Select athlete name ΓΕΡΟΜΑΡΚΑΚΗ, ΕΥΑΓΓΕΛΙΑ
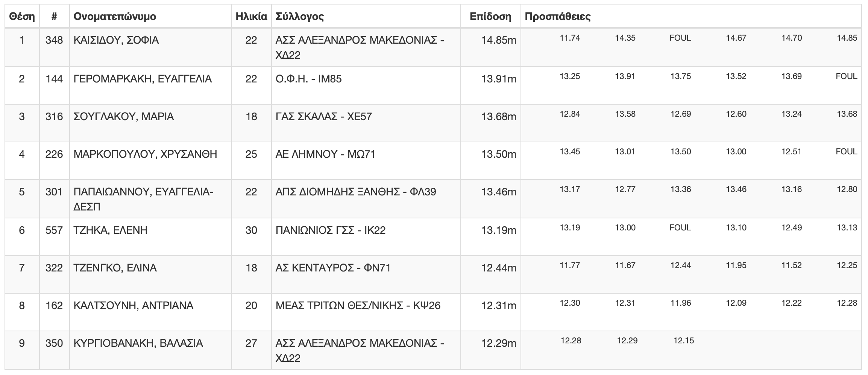The height and width of the screenshot is (375, 868). point(143,79)
